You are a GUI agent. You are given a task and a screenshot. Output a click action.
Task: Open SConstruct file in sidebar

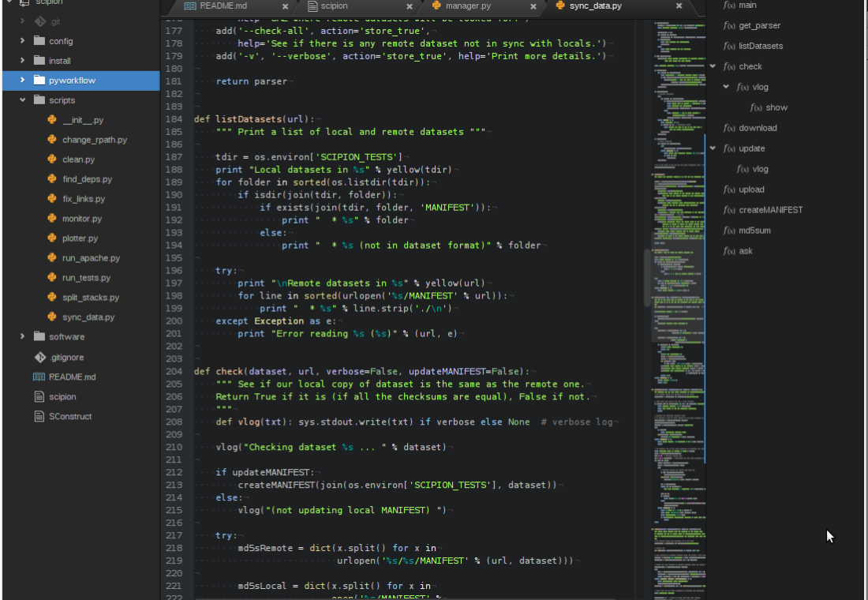tap(70, 416)
